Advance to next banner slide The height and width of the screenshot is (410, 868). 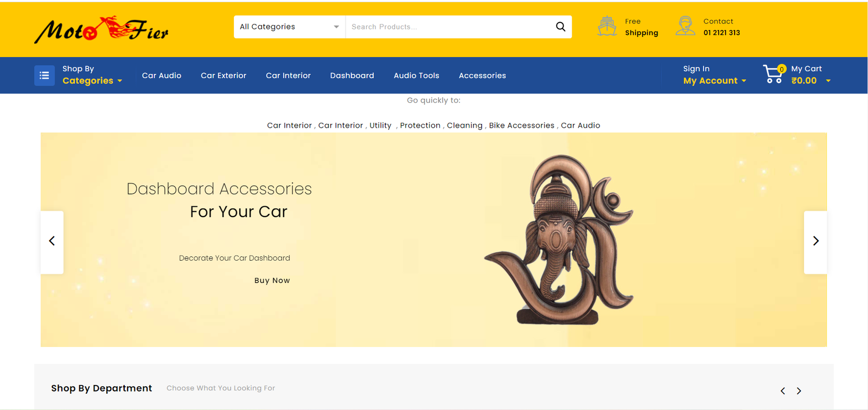(815, 241)
